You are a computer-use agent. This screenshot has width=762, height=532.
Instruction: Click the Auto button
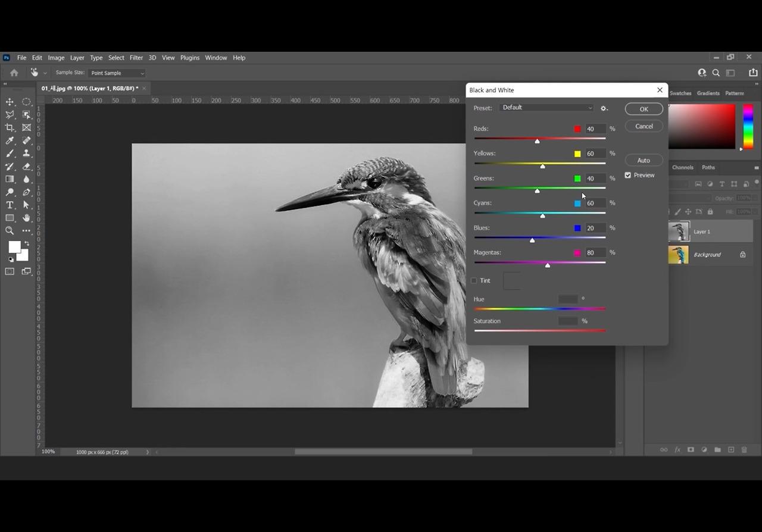[644, 160]
